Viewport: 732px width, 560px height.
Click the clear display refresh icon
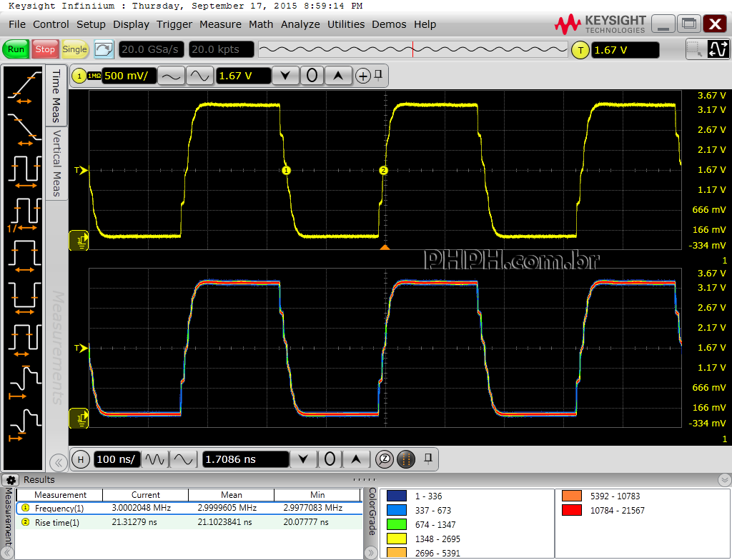(104, 49)
